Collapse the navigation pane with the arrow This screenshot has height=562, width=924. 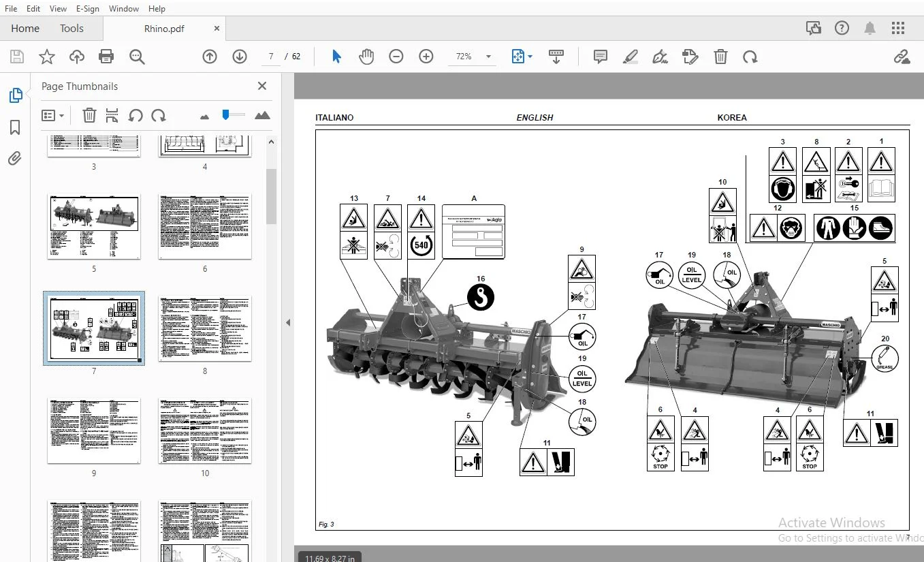pyautogui.click(x=288, y=322)
